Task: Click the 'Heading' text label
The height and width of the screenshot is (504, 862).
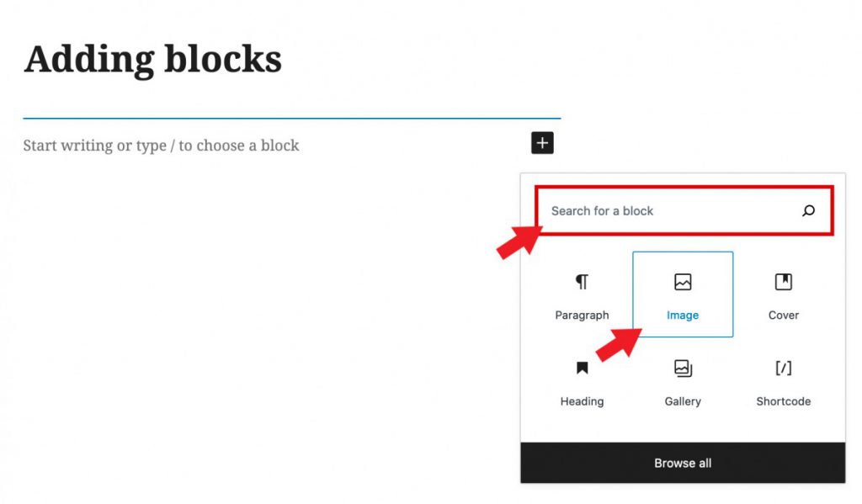Action: pyautogui.click(x=582, y=401)
